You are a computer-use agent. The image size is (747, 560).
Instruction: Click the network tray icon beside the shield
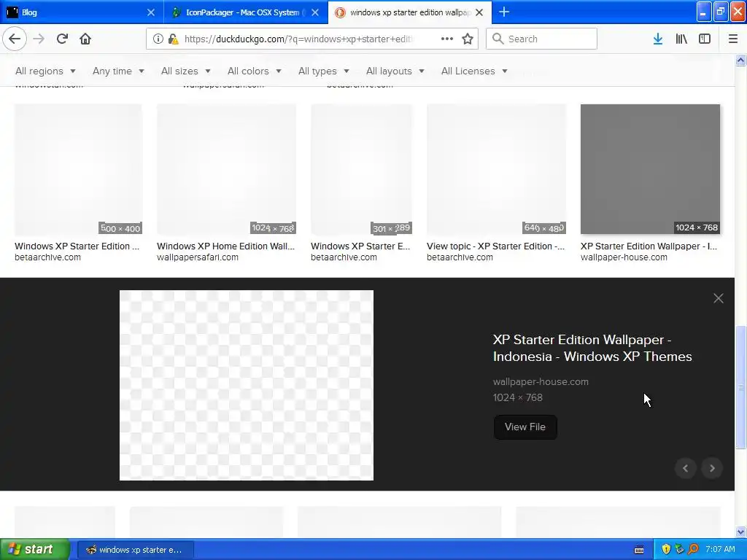679,549
